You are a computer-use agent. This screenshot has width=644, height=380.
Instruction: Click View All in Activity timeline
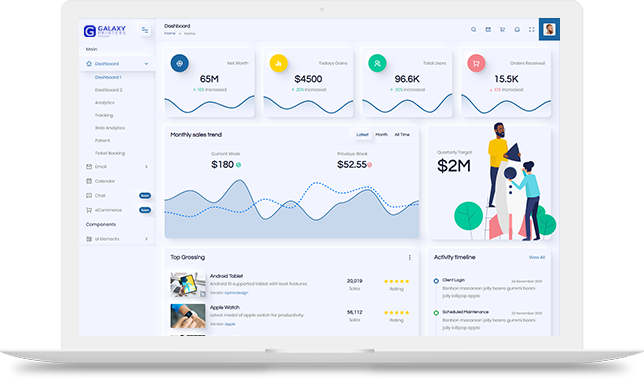[537, 258]
